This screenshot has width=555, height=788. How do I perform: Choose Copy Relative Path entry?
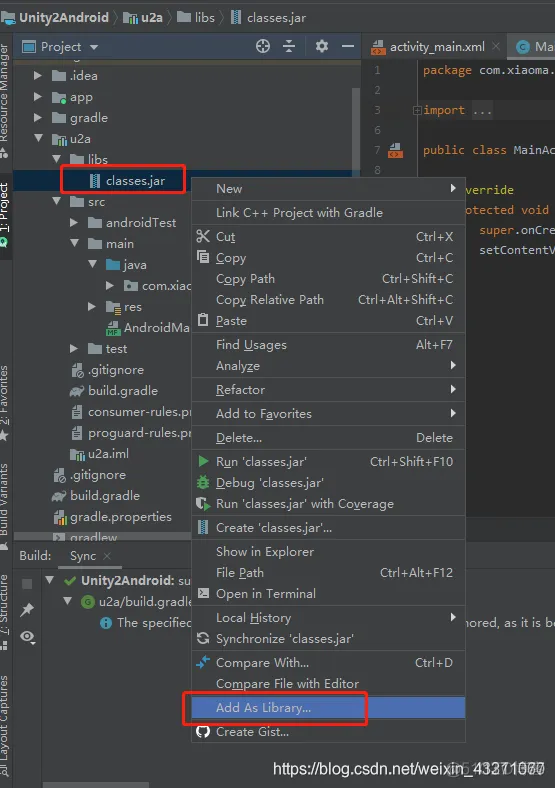[x=328, y=300]
